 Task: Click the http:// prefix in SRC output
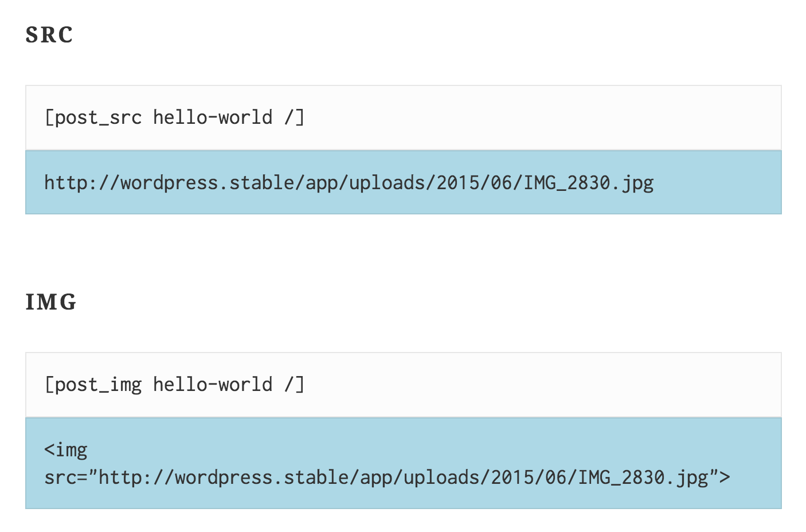coord(82,183)
